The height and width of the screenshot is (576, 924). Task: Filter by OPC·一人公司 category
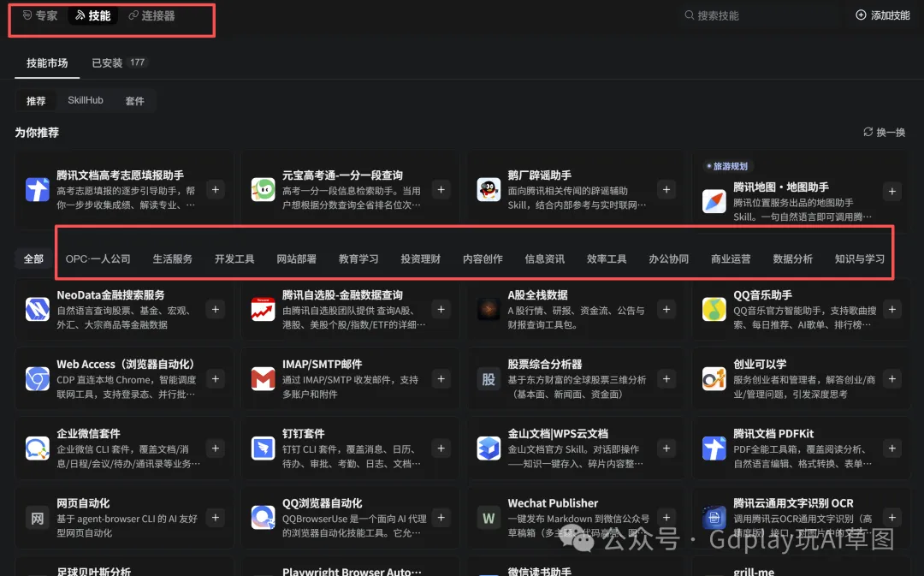click(98, 258)
